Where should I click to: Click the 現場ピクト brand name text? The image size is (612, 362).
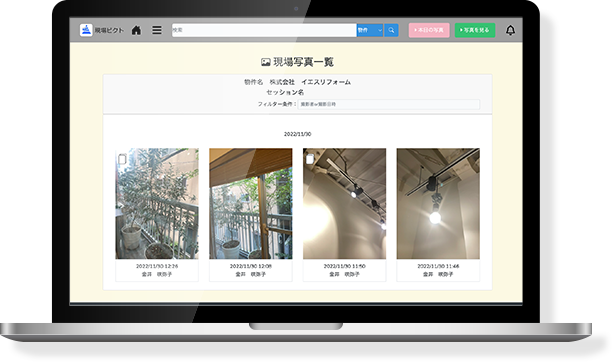(x=109, y=30)
